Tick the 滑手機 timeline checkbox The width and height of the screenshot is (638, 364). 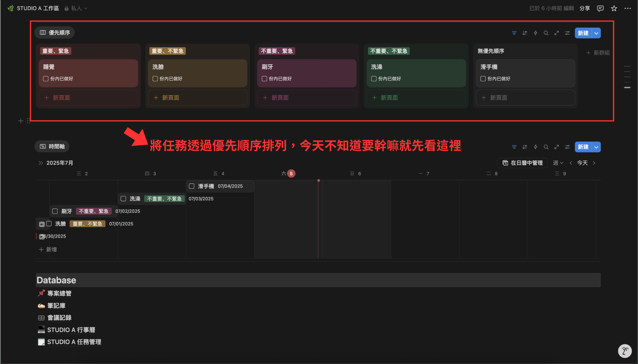[192, 186]
